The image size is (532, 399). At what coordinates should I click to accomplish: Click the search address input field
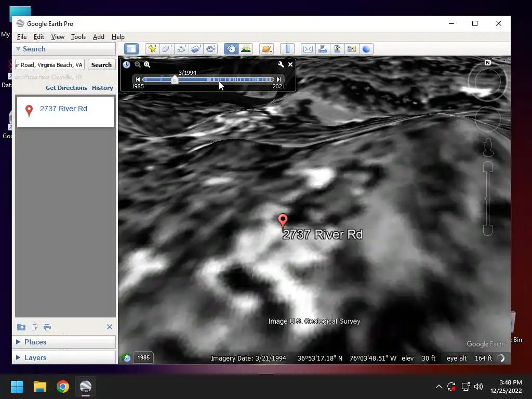[50, 65]
